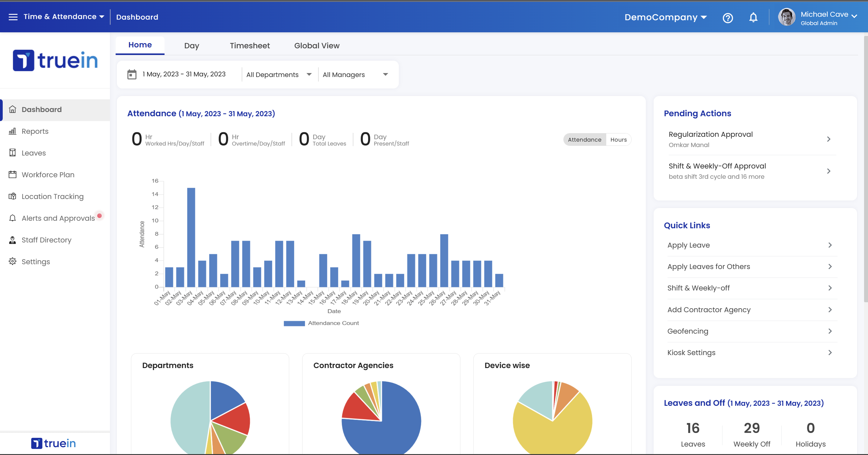Select the Staff Directory icon
Screen dimensions: 868x455
click(x=12, y=240)
